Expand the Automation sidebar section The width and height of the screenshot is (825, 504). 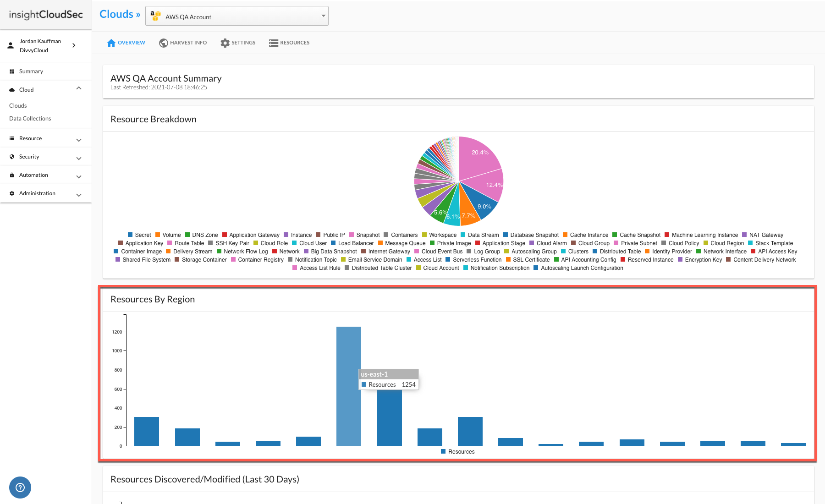coord(79,176)
